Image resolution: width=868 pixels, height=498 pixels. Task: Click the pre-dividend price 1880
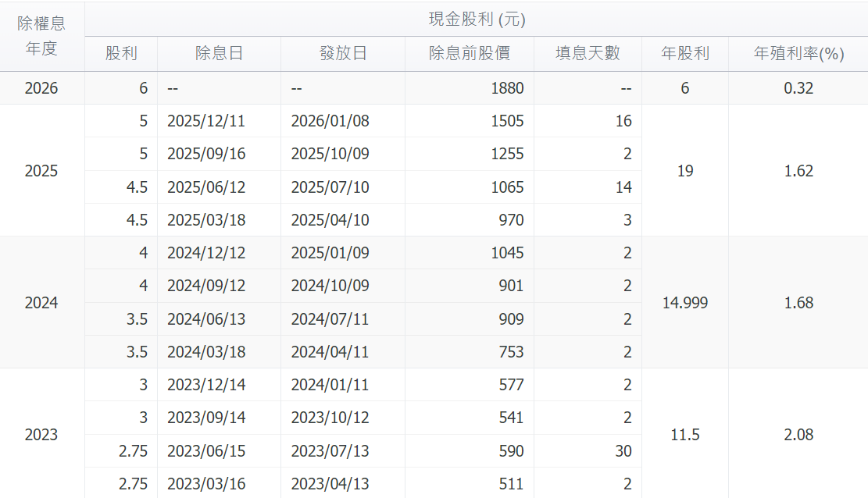click(x=508, y=88)
